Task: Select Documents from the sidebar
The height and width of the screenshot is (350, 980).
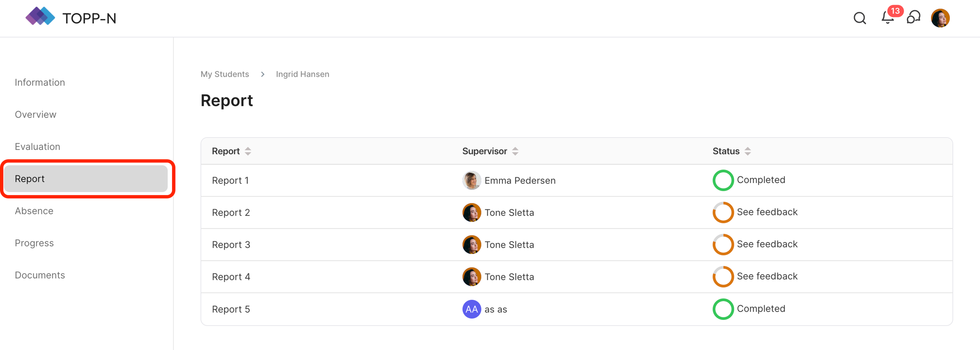Action: (40, 275)
